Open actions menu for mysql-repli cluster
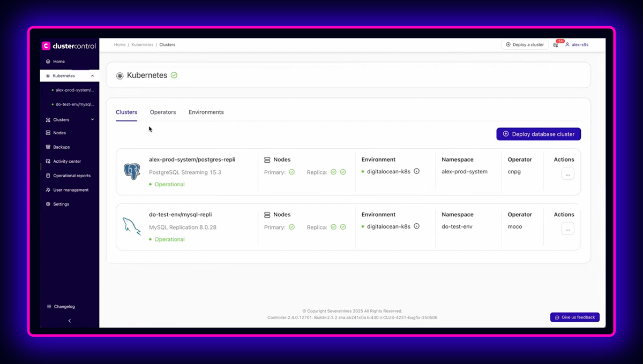This screenshot has height=364, width=643. click(567, 229)
